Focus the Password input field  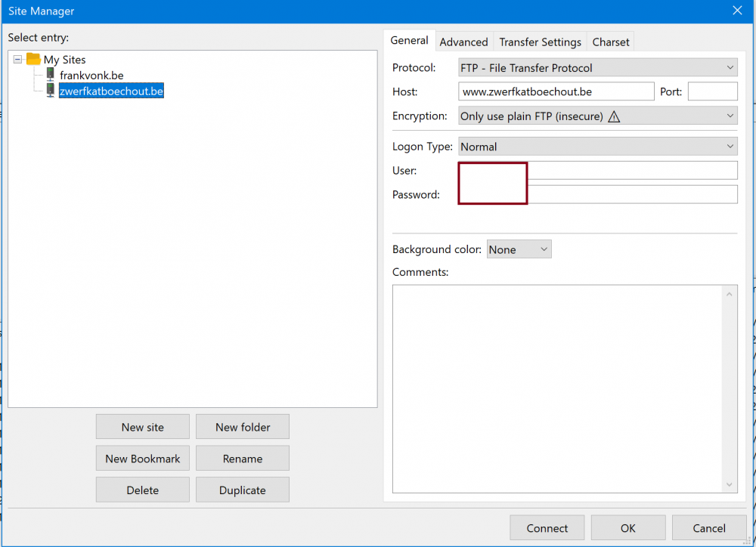[x=598, y=195]
